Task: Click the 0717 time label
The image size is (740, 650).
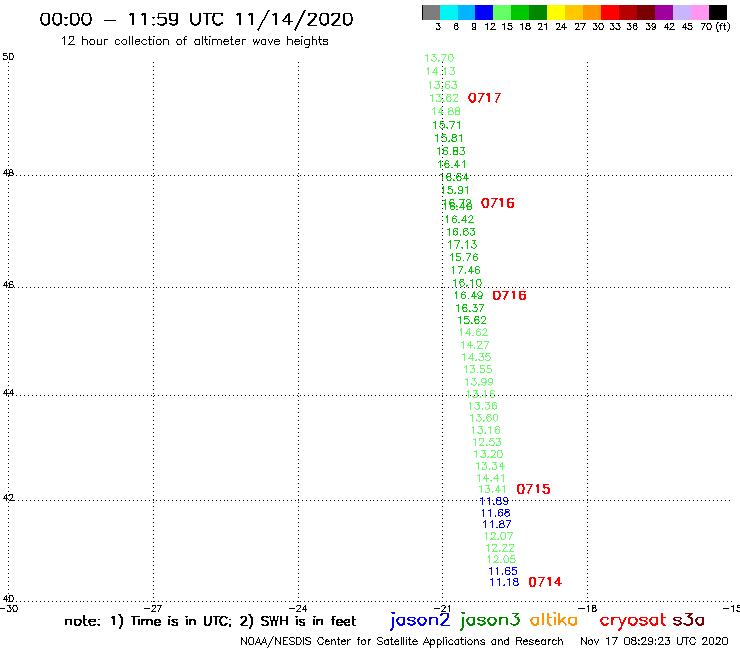Action: [x=484, y=98]
